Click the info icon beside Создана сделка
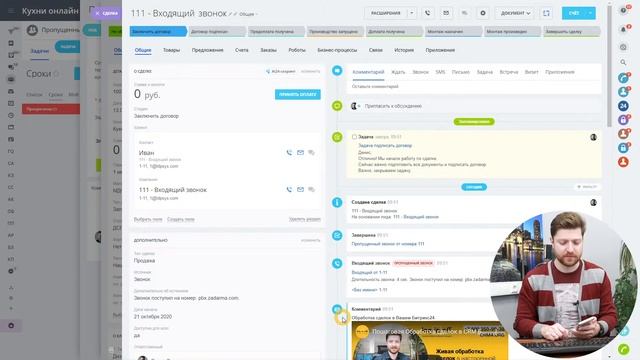Image resolution: width=640 pixels, height=360 pixels. [337, 202]
